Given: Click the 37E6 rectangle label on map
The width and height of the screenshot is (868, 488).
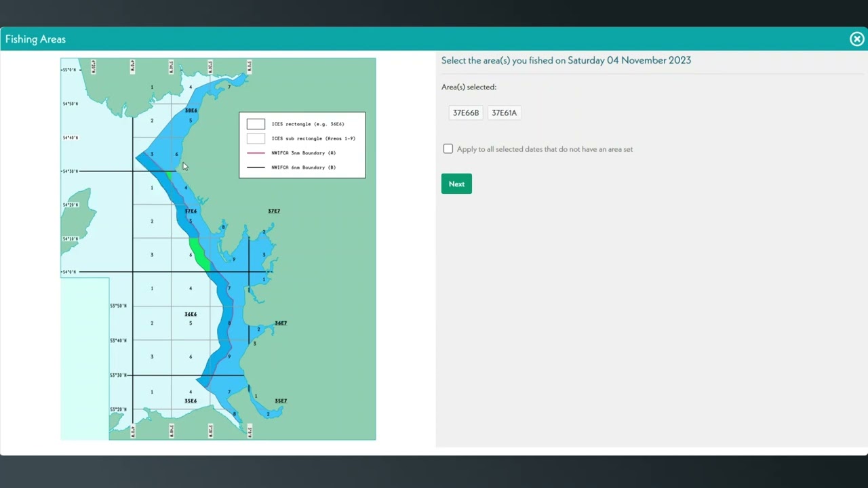Looking at the screenshot, I should coord(191,211).
